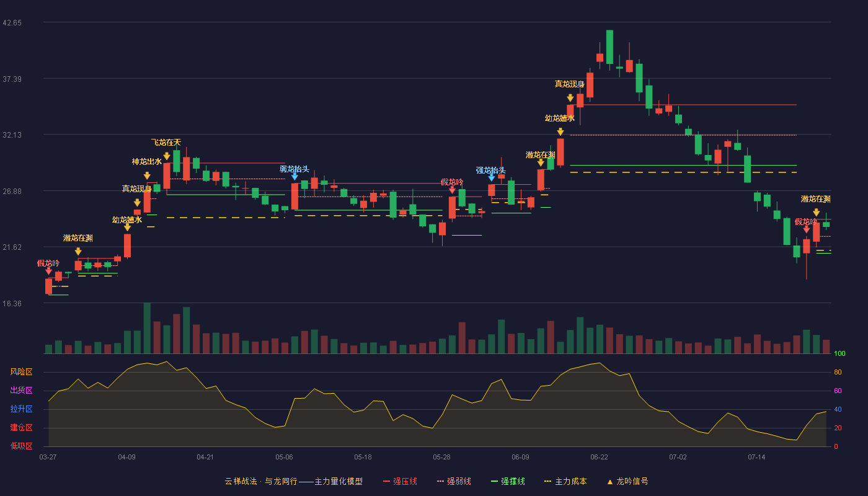Screen dimensions: 868x496
Task: Click the 拉升区 zone label
Action: (x=21, y=409)
